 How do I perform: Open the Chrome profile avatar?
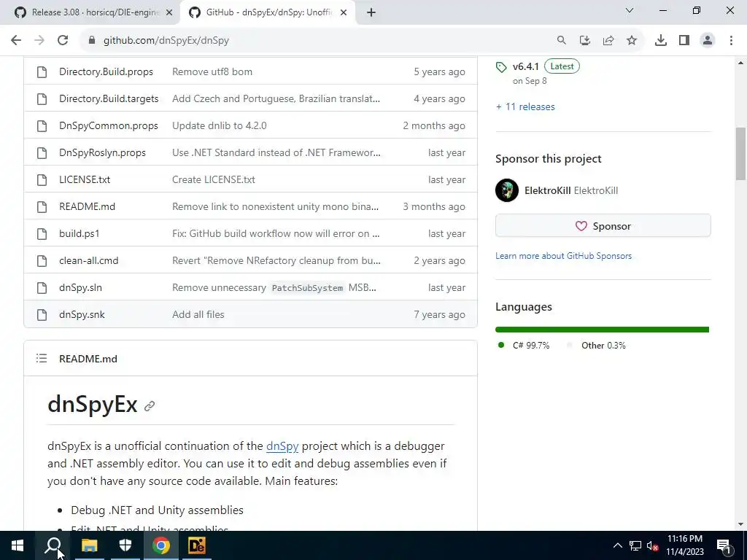point(708,41)
